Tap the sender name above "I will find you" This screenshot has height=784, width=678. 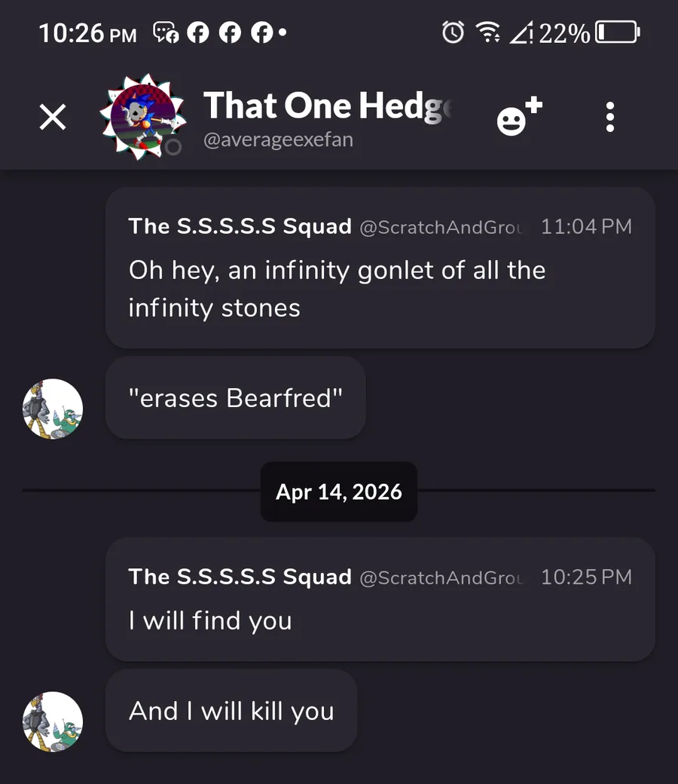240,577
